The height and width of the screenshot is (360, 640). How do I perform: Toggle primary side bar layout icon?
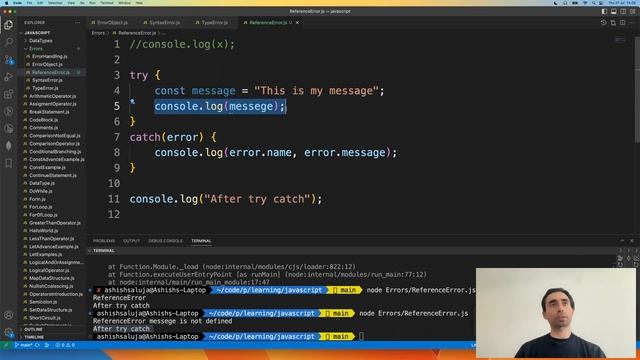click(604, 11)
